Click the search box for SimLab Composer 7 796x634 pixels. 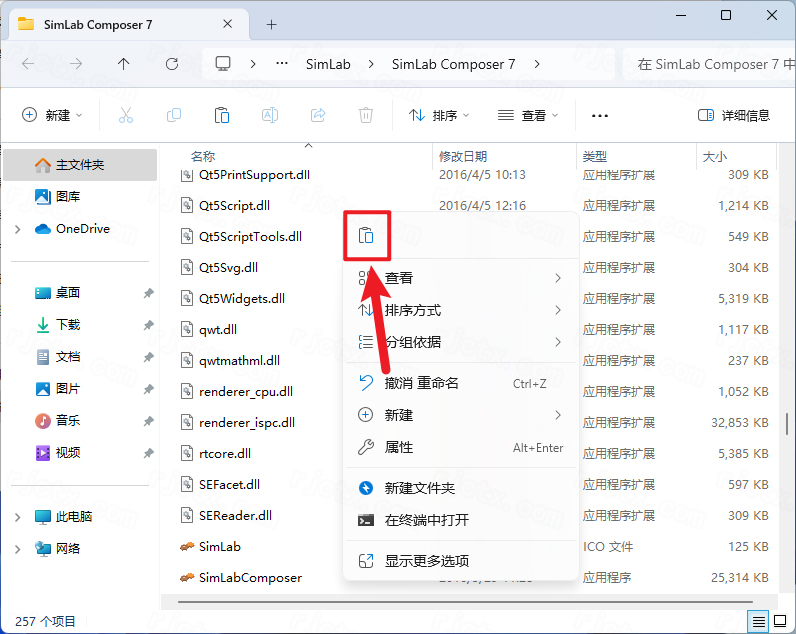pos(709,64)
